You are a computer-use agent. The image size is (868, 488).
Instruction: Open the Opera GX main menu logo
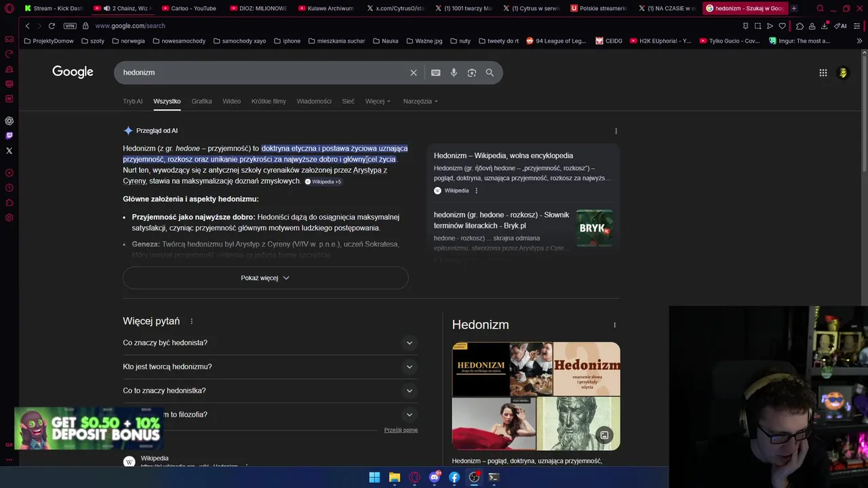coord(9,9)
